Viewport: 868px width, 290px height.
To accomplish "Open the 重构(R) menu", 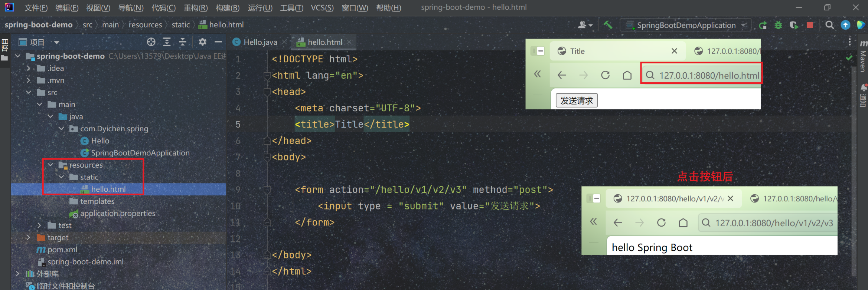I will (x=196, y=8).
